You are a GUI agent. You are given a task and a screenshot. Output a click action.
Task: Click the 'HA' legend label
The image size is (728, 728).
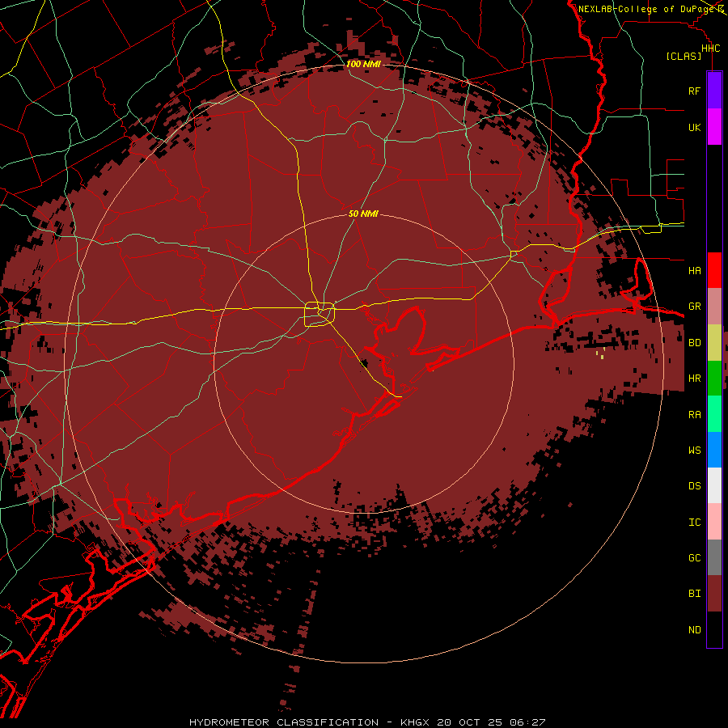coord(694,270)
